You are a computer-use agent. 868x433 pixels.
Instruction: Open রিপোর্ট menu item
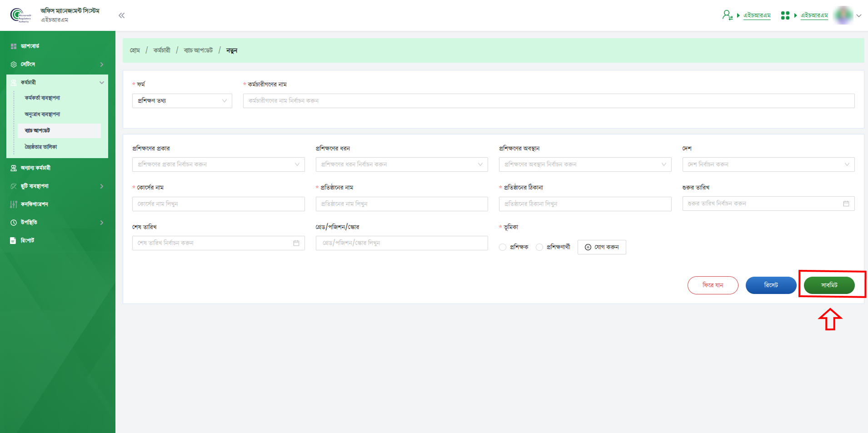point(27,241)
